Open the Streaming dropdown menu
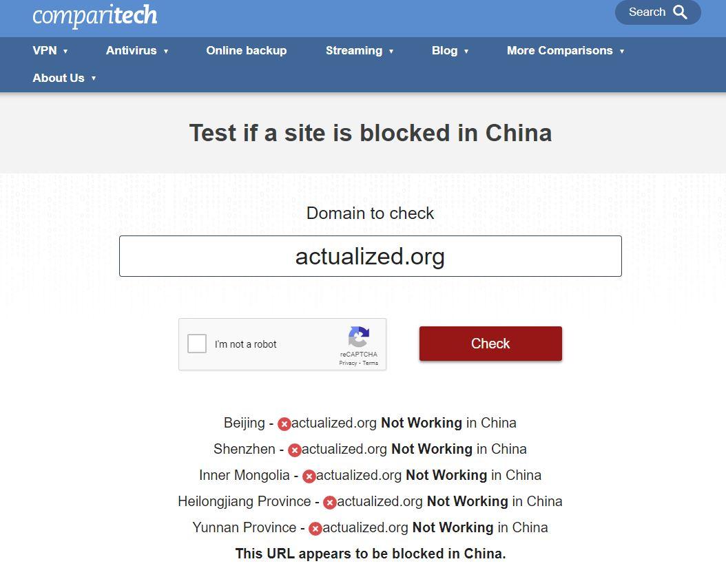This screenshot has width=726, height=588. click(360, 50)
